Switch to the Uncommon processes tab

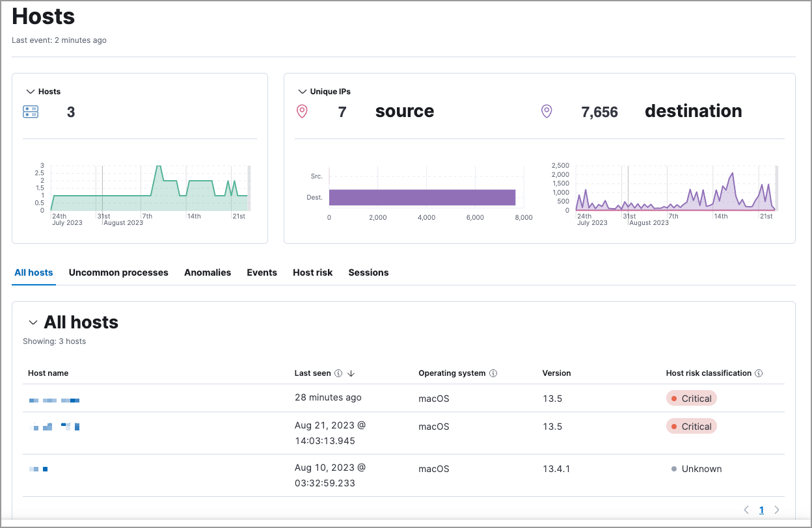point(118,272)
